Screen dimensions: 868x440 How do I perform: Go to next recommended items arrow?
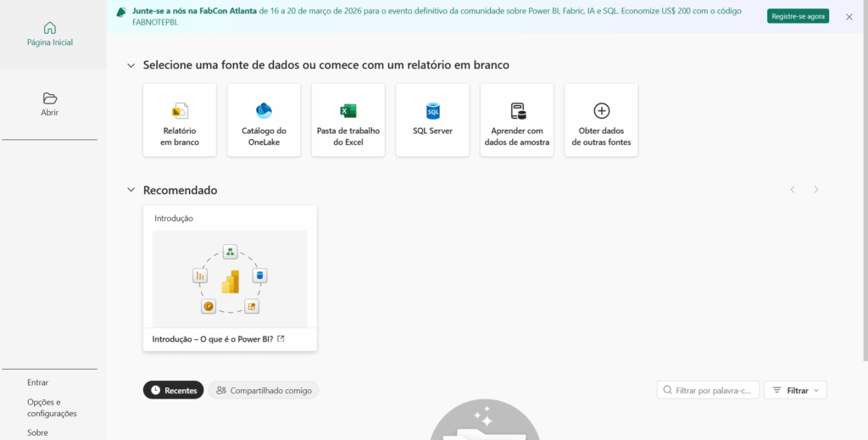tap(816, 190)
